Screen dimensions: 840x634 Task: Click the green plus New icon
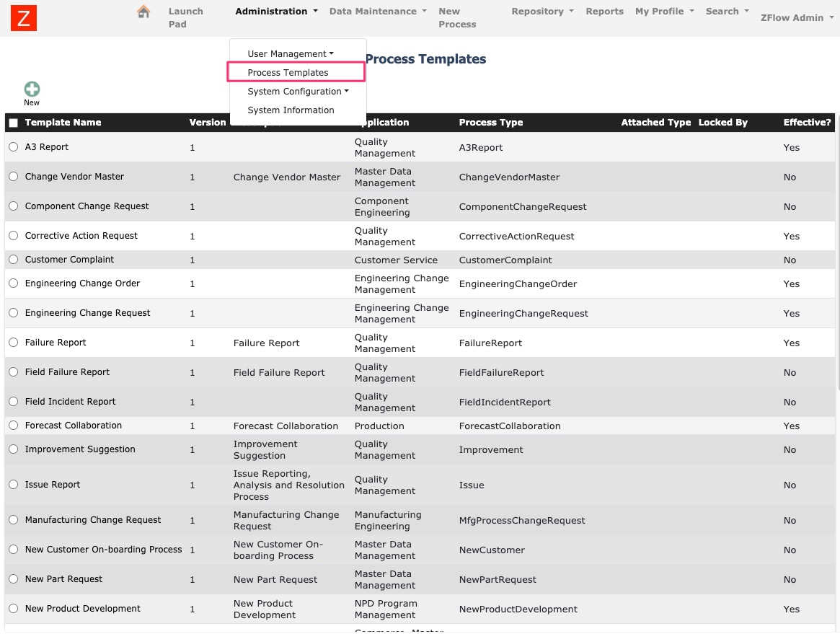(x=32, y=89)
